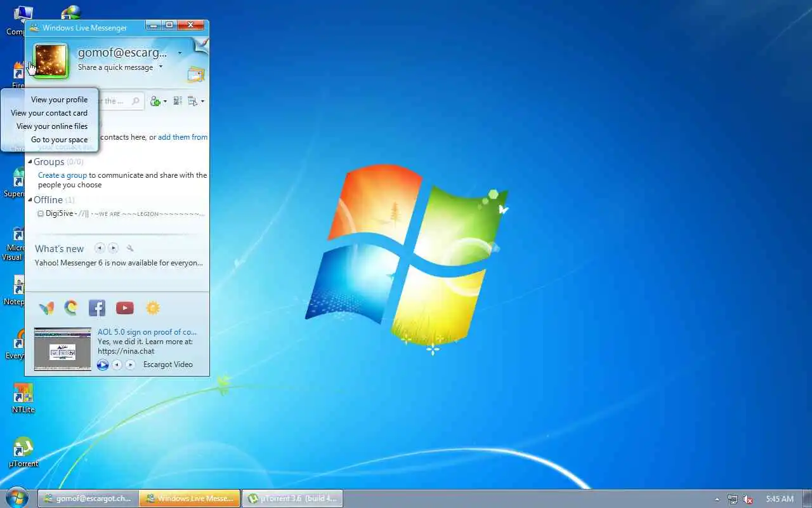Collapse the Offline section
Screen dimensions: 812x508
30,200
